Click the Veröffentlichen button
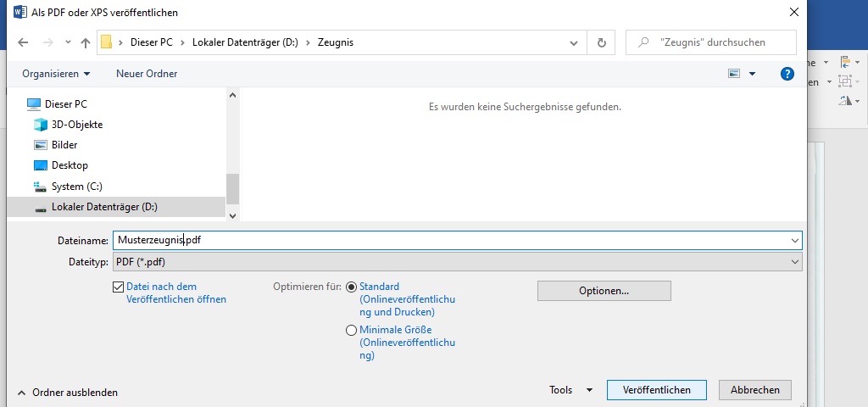 (x=656, y=390)
